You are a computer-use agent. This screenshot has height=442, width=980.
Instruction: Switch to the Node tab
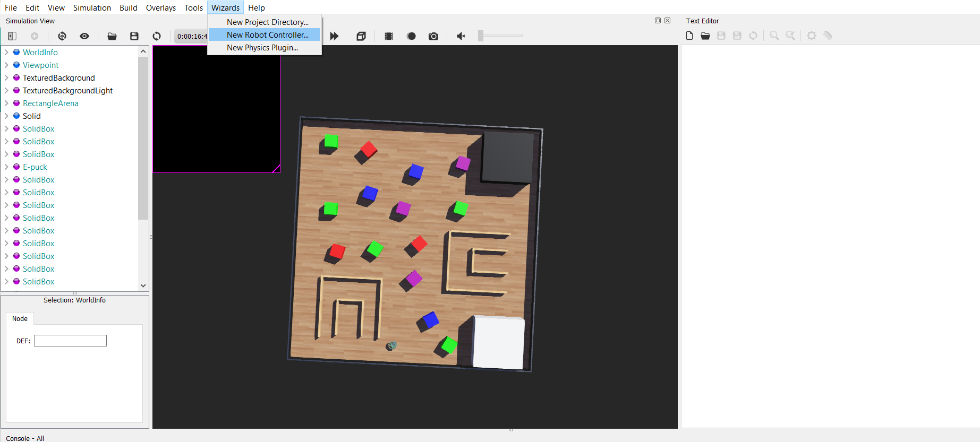[20, 318]
